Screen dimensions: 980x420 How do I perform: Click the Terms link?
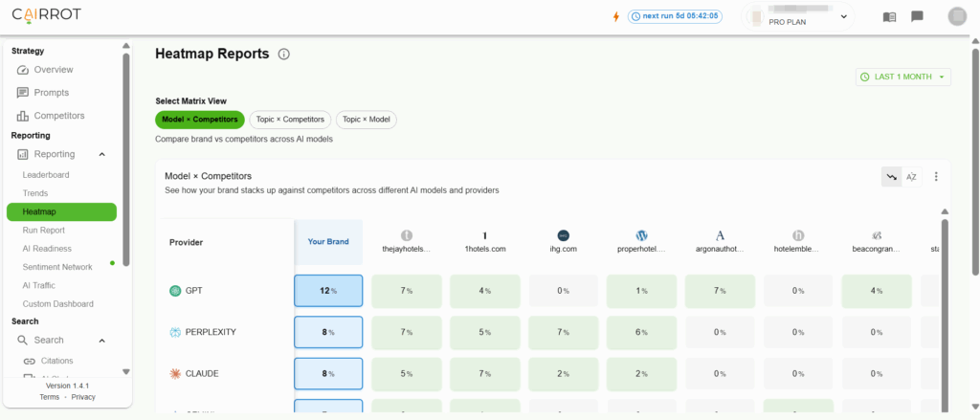pos(50,397)
